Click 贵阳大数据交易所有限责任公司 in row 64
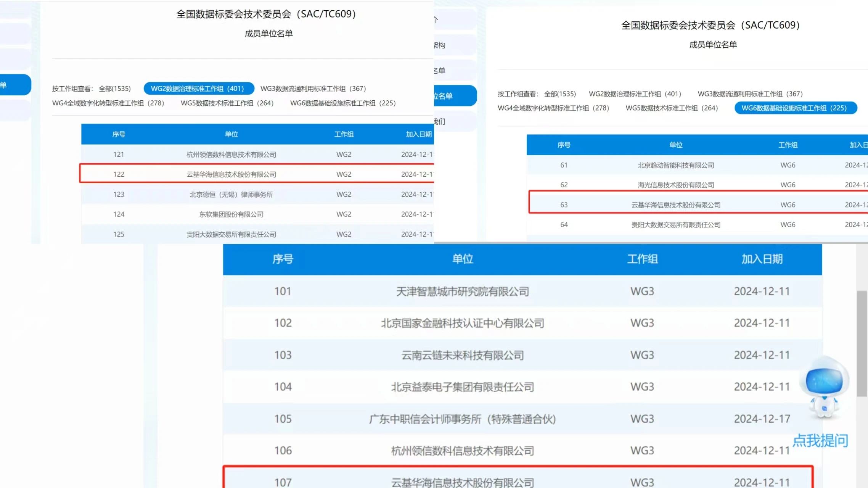868x488 pixels. tap(676, 225)
